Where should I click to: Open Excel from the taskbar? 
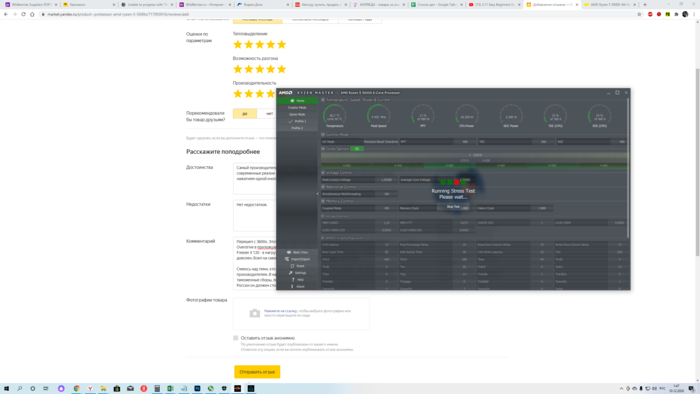click(171, 389)
